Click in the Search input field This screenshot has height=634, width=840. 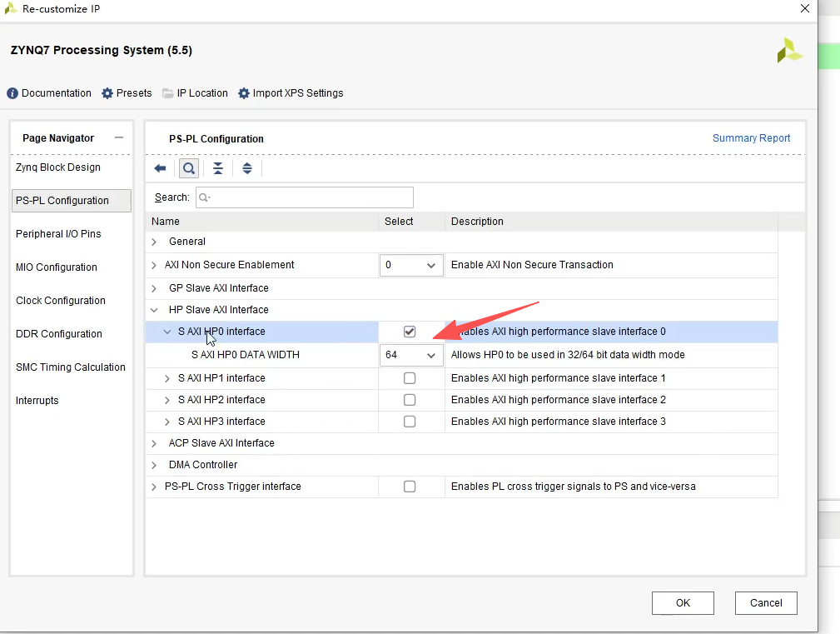[305, 197]
